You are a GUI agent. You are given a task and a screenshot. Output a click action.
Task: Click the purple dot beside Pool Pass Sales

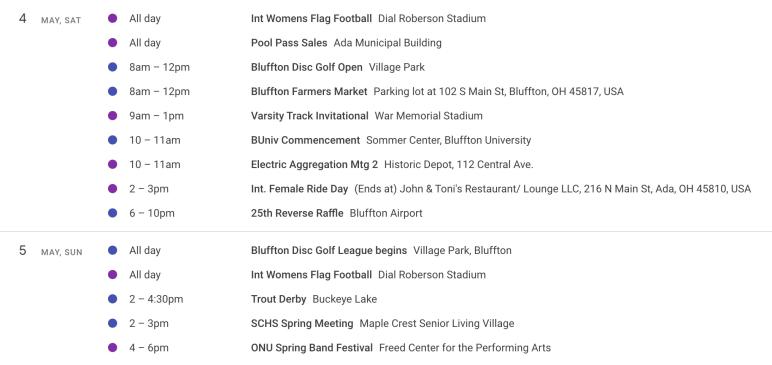coord(113,43)
